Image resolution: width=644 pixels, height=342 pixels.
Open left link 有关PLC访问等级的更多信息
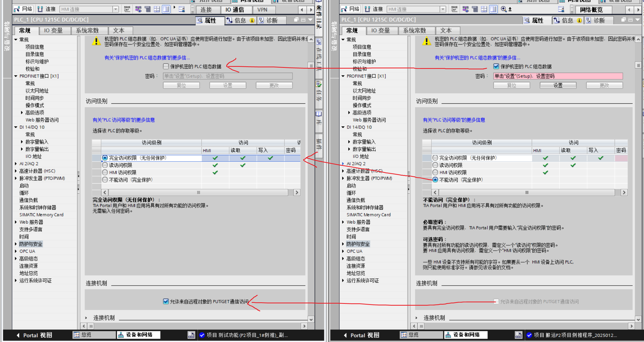click(x=123, y=120)
